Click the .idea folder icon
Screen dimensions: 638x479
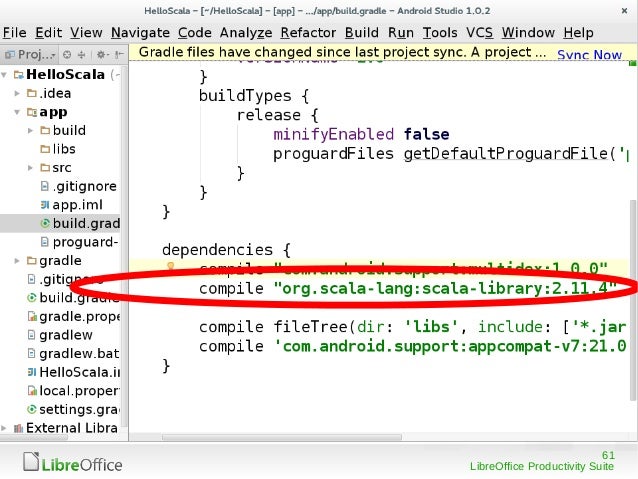pyautogui.click(x=32, y=93)
